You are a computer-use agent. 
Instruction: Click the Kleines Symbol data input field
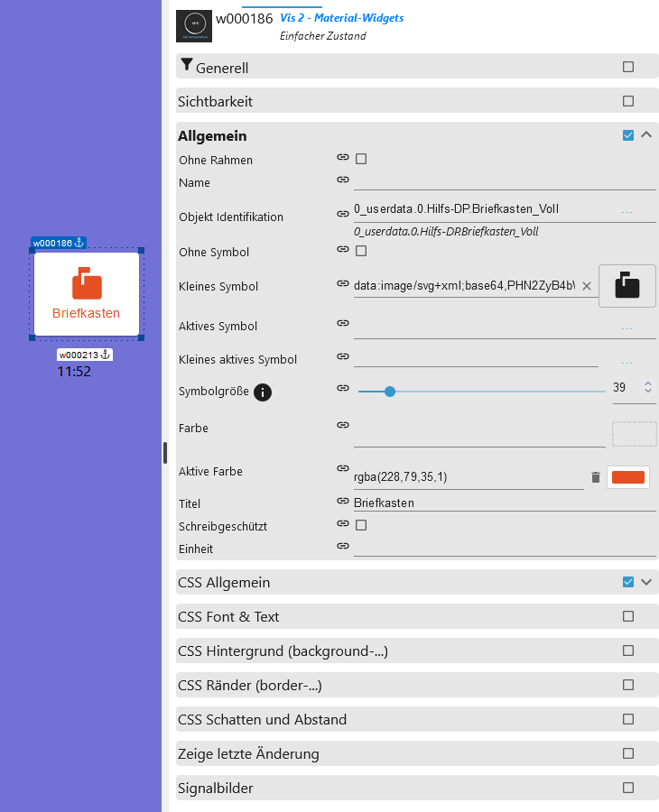[x=465, y=286]
